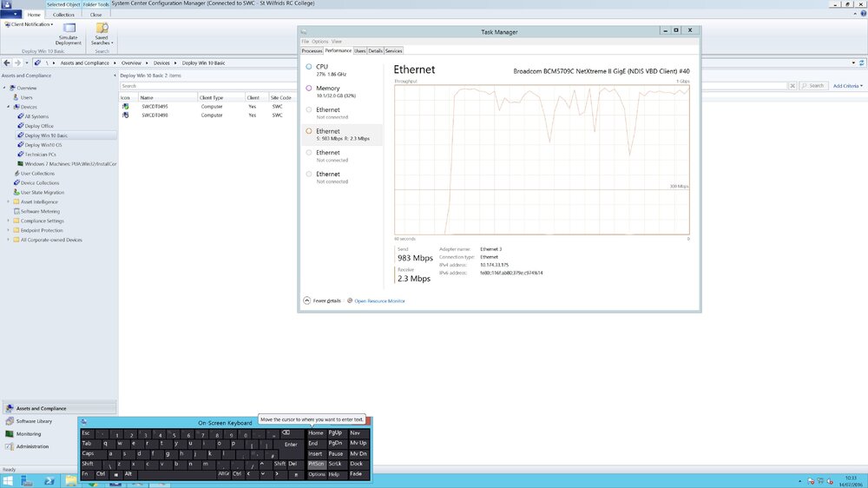Switch to Task Manager Services tab
The height and width of the screenshot is (488, 868).
[x=393, y=51]
